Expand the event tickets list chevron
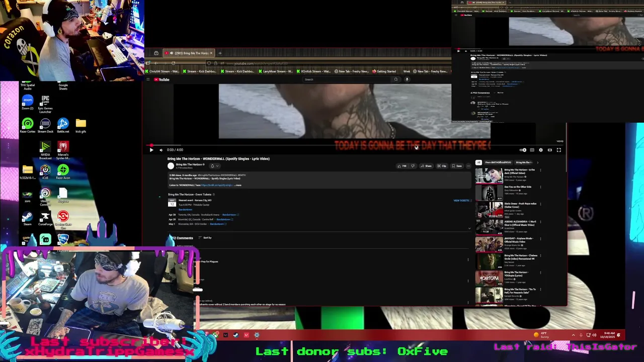 [x=469, y=228]
